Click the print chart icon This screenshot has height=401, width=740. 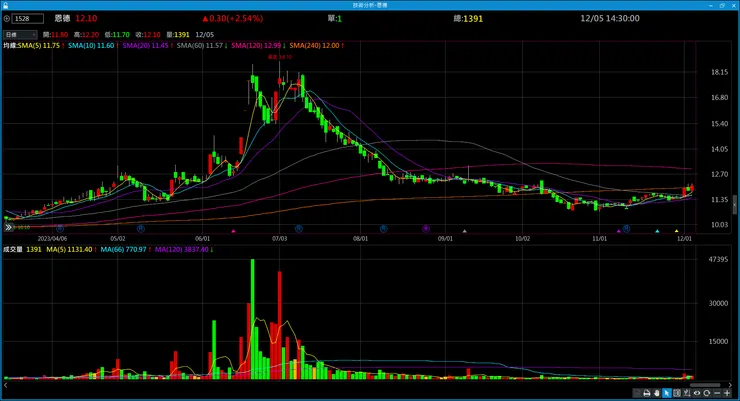tap(647, 393)
